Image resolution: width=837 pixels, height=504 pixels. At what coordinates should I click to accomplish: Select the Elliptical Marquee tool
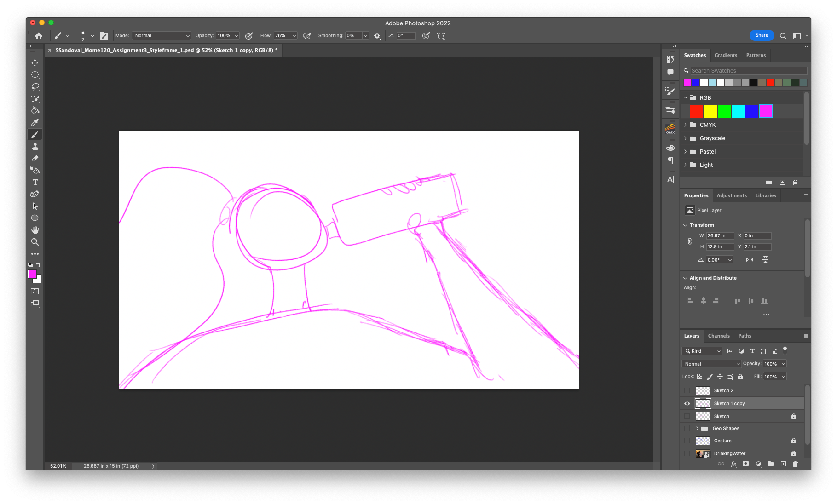[x=35, y=74]
